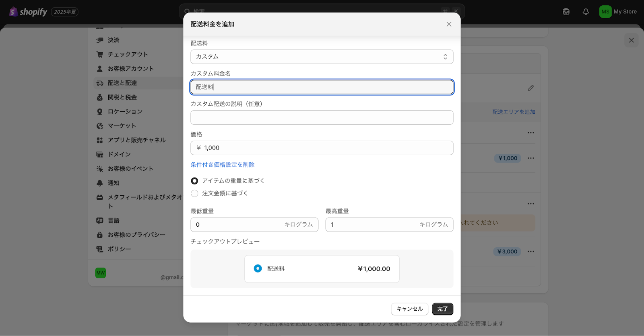Click the MS store avatar
Viewport: 644px width, 336px height.
click(605, 12)
